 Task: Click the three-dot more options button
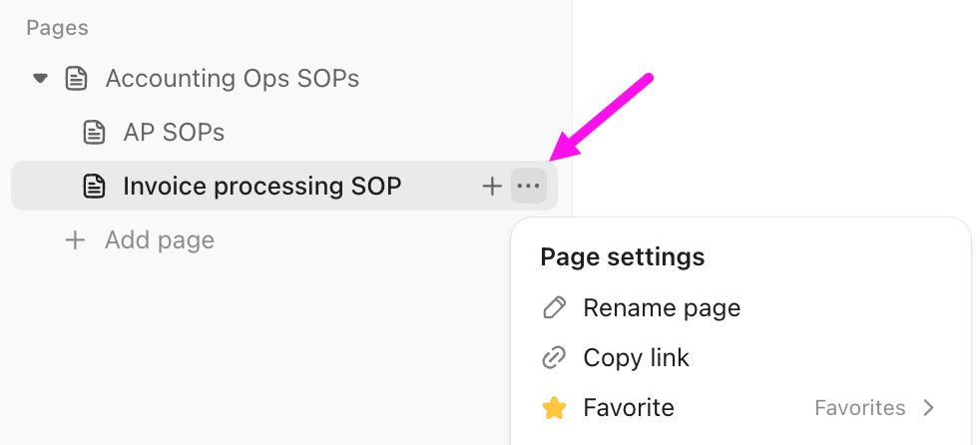click(529, 186)
